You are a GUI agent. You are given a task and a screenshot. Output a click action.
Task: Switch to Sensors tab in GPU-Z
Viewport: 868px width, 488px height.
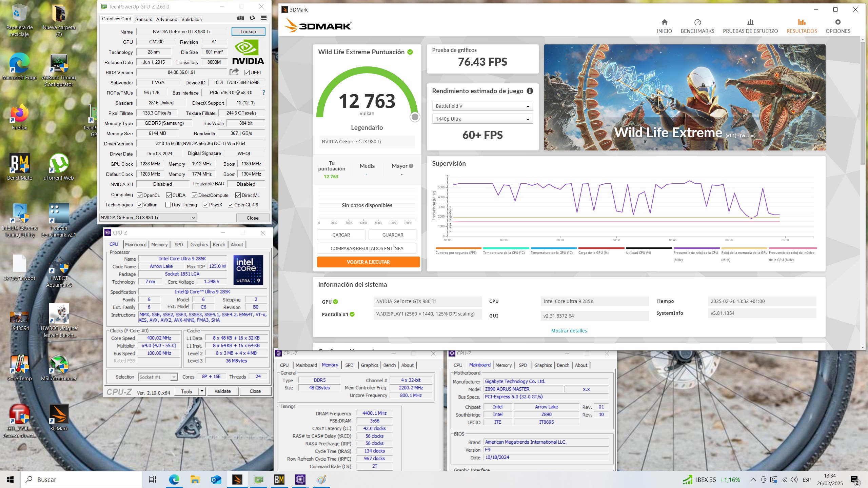pos(143,19)
